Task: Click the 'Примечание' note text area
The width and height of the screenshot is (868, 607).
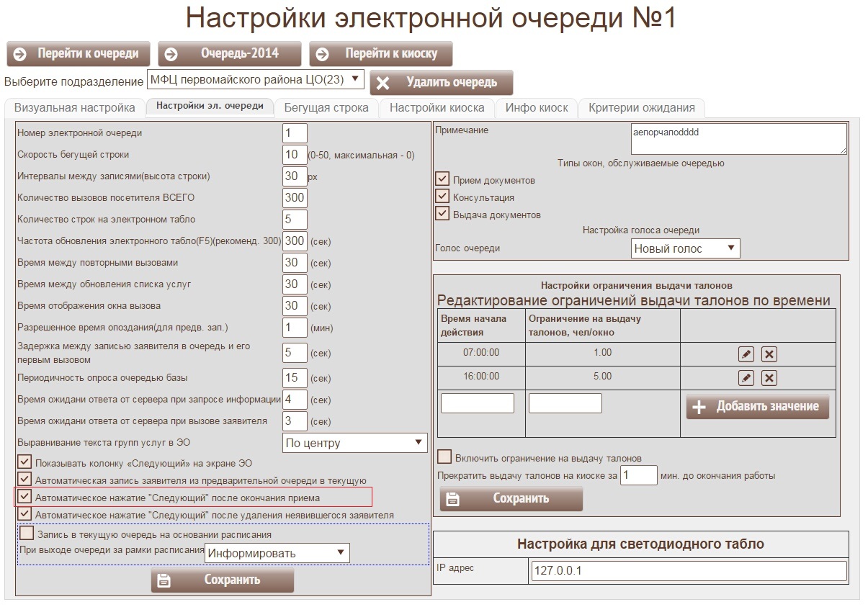Action: click(x=738, y=138)
